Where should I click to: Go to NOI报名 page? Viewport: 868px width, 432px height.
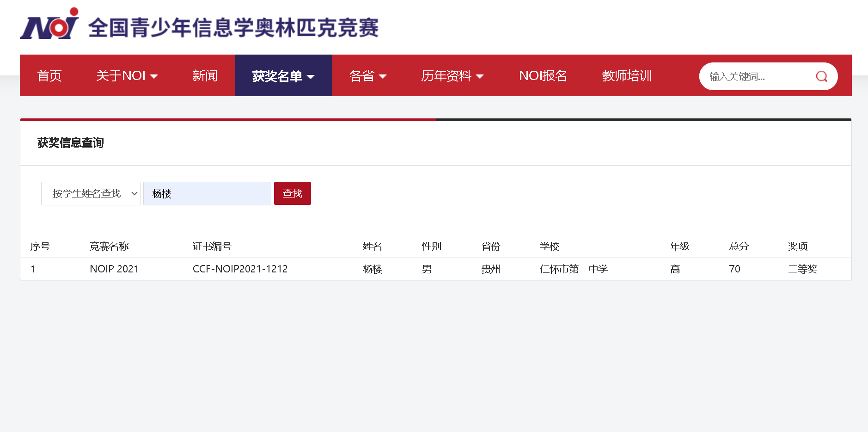coord(543,76)
